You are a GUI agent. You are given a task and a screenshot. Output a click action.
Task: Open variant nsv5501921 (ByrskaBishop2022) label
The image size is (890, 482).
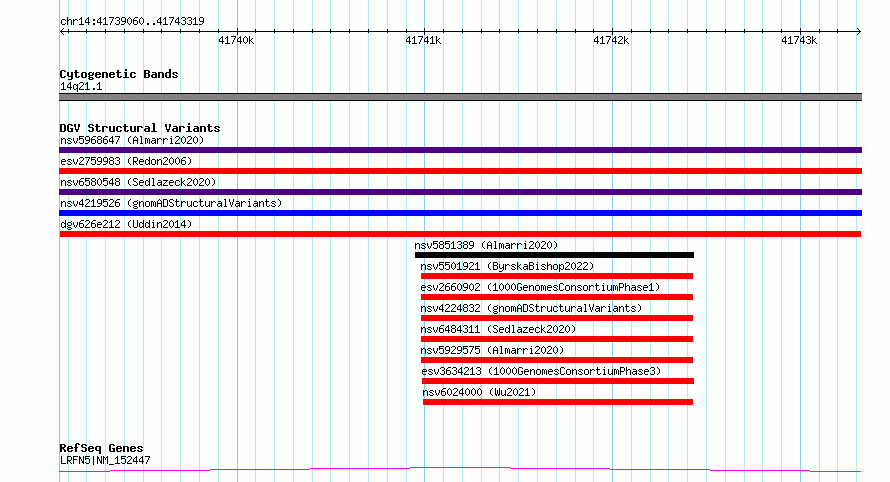[x=507, y=266]
